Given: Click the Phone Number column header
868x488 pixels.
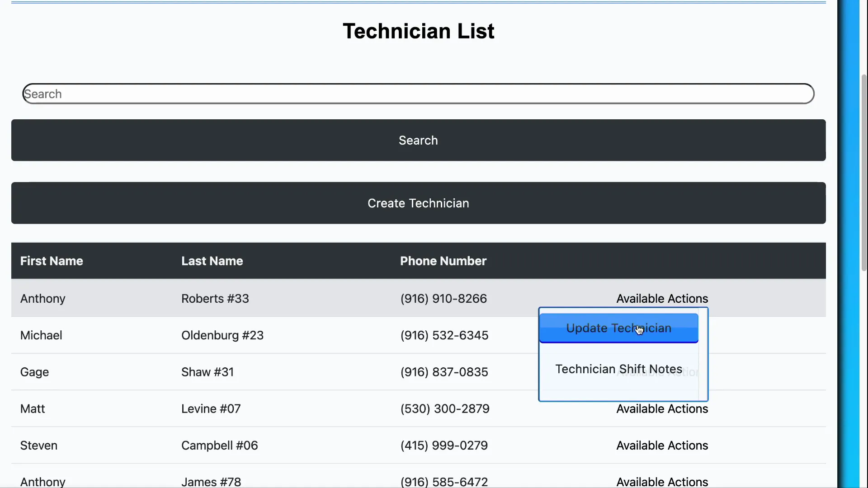Looking at the screenshot, I should click(x=443, y=261).
